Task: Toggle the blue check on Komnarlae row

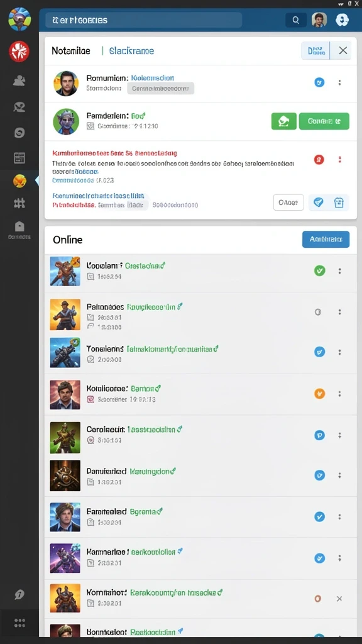Action: (319, 558)
